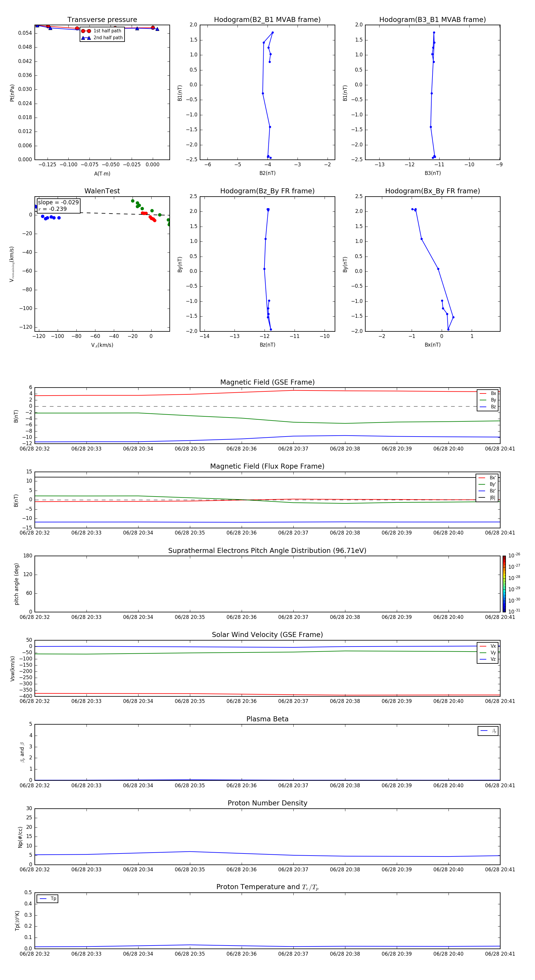Viewport: 535px width, 980px height.
Task: Select the "Vx" legend entry in velocity panel
Action: (488, 646)
